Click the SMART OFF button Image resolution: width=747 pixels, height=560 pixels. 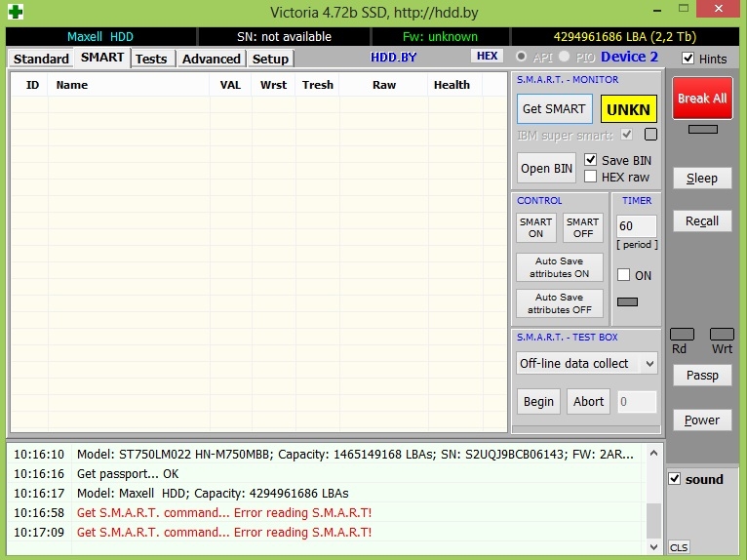tap(582, 228)
